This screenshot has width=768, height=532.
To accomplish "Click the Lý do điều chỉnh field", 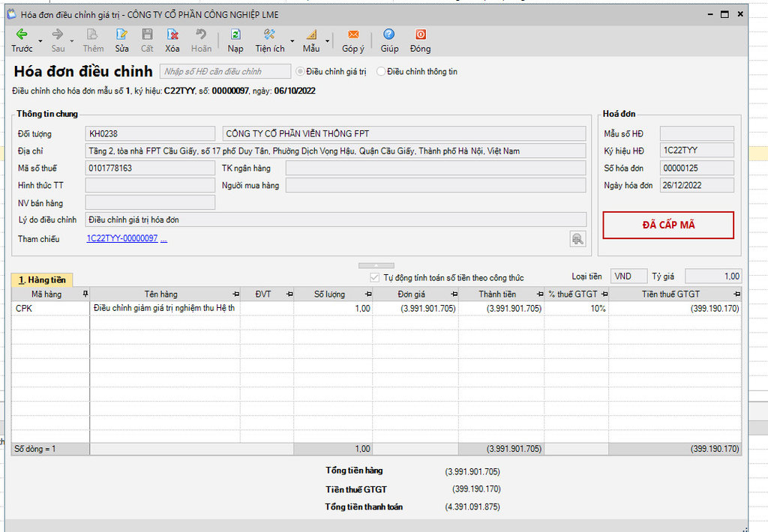I will click(335, 220).
